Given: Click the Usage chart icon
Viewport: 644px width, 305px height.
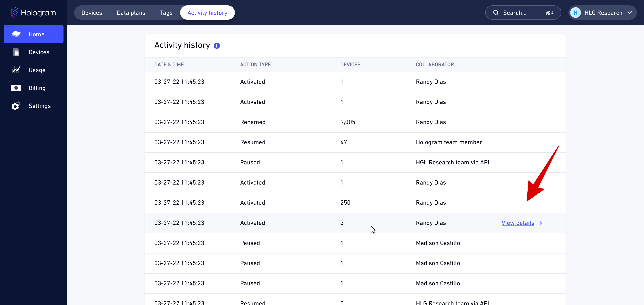Looking at the screenshot, I should click(16, 70).
